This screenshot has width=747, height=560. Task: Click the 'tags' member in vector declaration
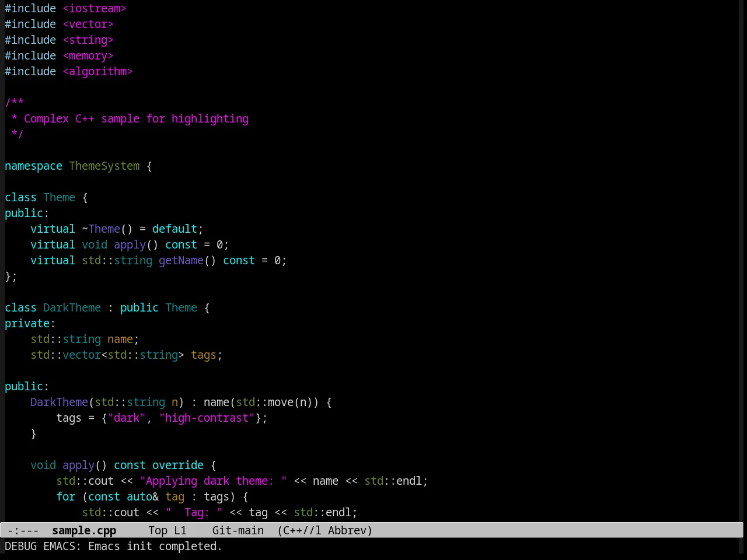point(204,355)
